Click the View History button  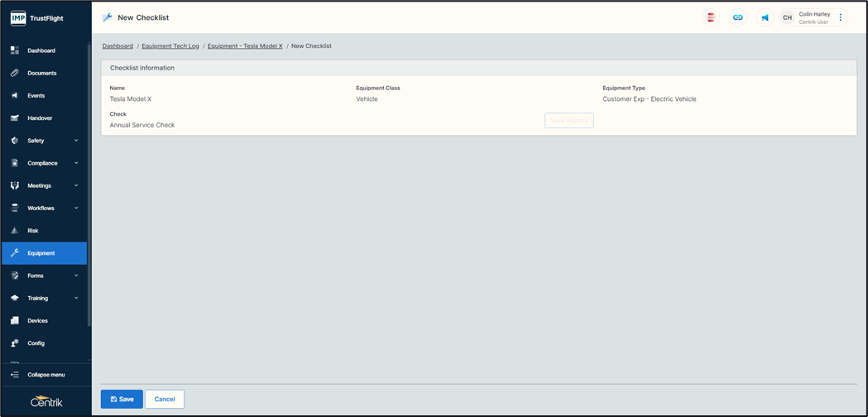click(569, 121)
